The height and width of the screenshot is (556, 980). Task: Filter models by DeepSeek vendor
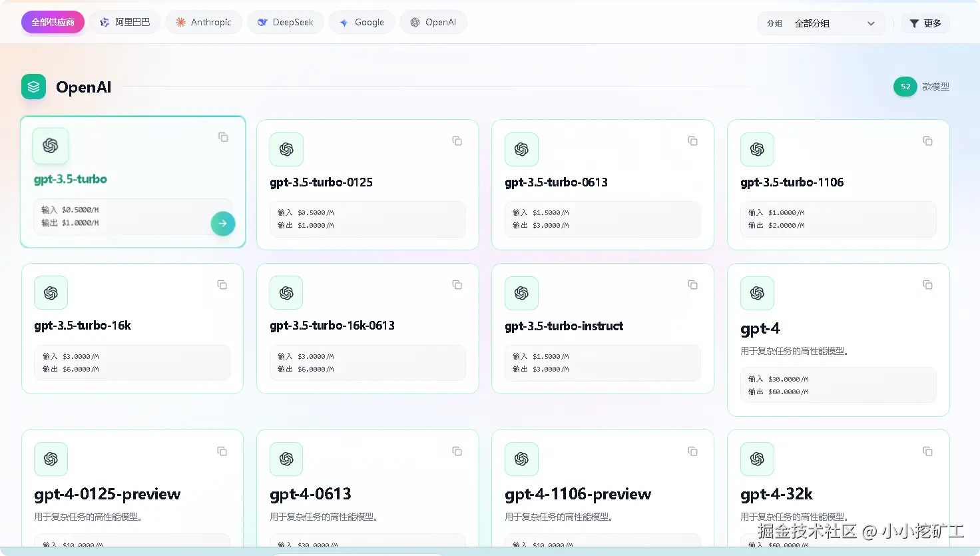pos(286,22)
